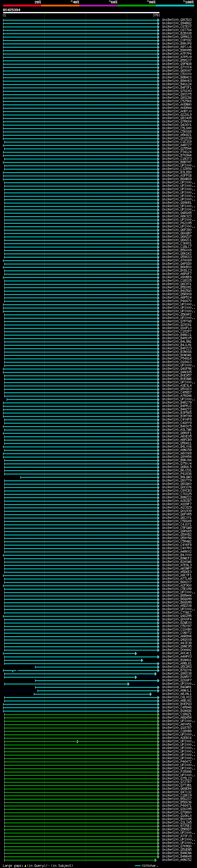Open hit UniRef100_B1N4Q6
This screenshot has width=197, height=868.
(177, 711)
